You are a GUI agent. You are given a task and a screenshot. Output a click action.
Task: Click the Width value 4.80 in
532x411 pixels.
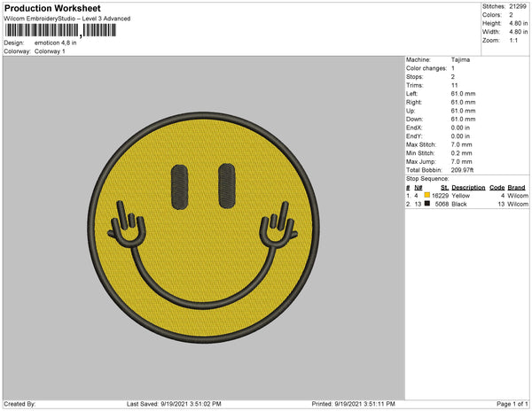(518, 32)
